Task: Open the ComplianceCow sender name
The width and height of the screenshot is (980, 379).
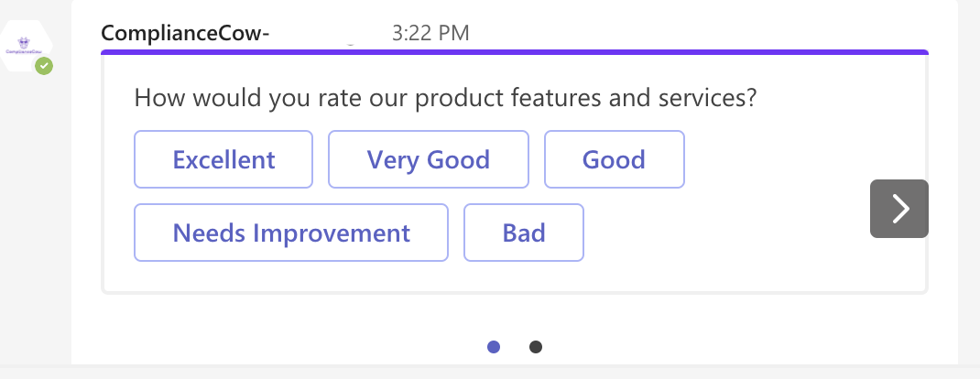Action: click(x=186, y=33)
